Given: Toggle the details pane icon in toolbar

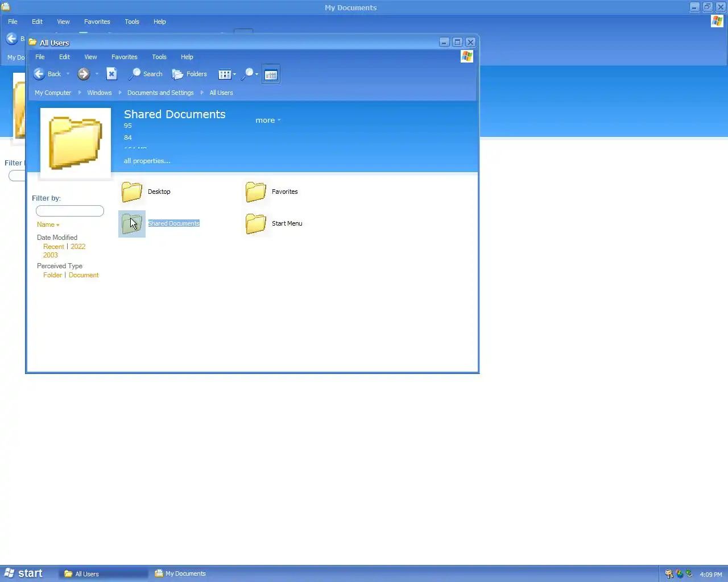Looking at the screenshot, I should (271, 74).
